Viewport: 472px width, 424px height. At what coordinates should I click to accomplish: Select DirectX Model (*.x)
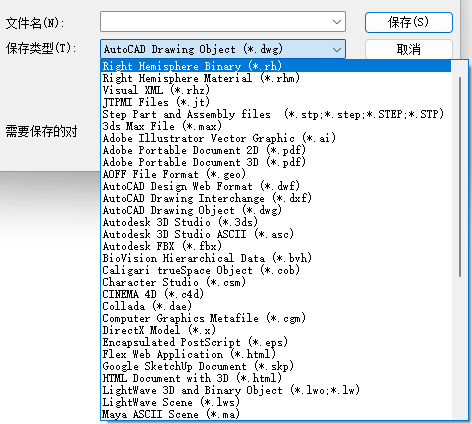277,330
